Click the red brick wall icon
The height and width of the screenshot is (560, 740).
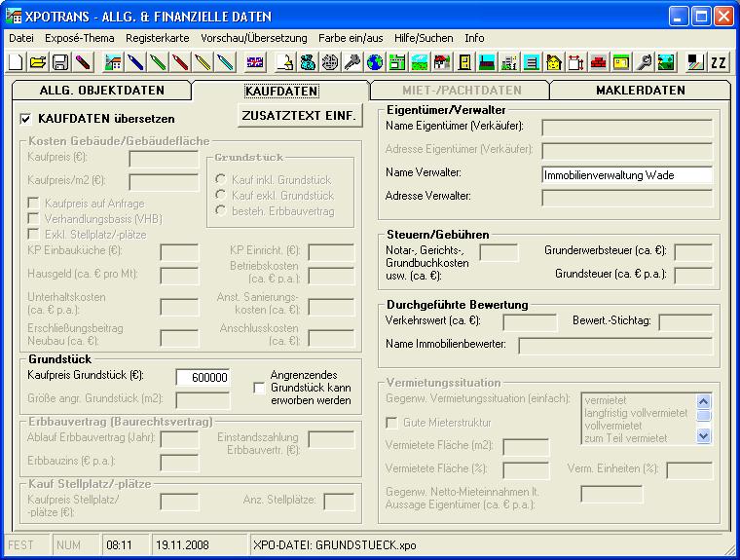click(x=598, y=62)
